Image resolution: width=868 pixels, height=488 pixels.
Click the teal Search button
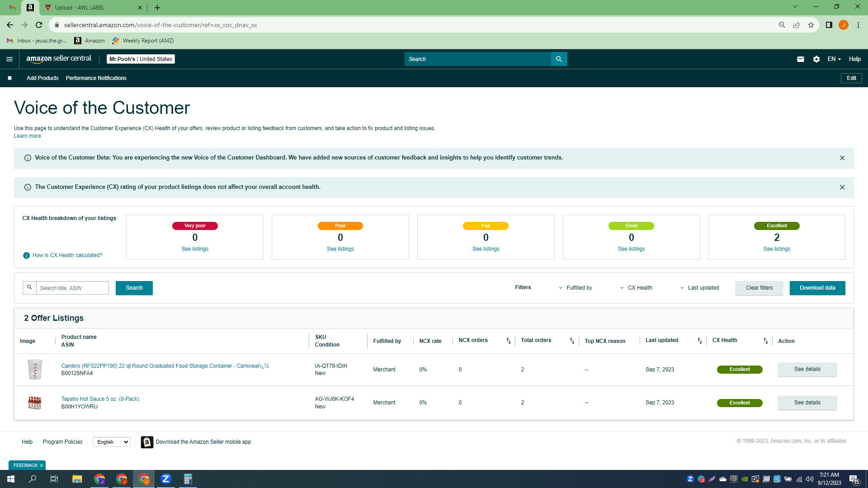[x=134, y=288]
